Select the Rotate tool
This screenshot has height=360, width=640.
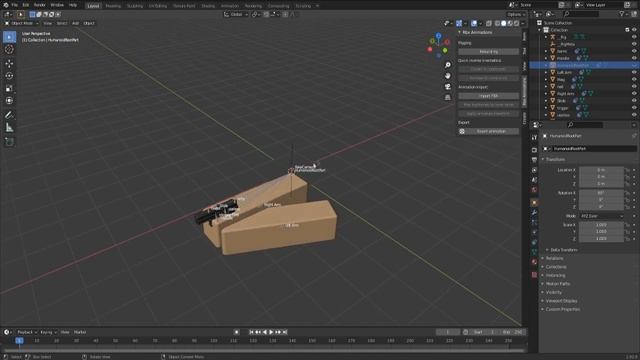coord(9,76)
